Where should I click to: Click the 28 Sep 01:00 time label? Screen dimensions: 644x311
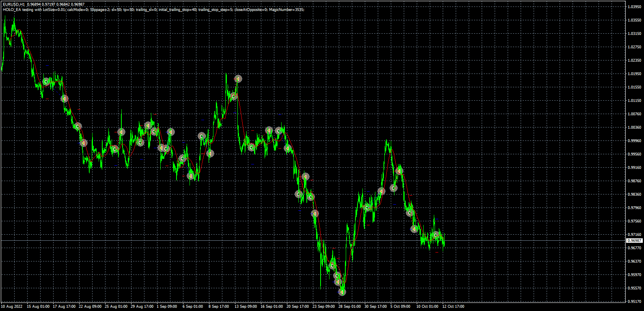point(350,307)
